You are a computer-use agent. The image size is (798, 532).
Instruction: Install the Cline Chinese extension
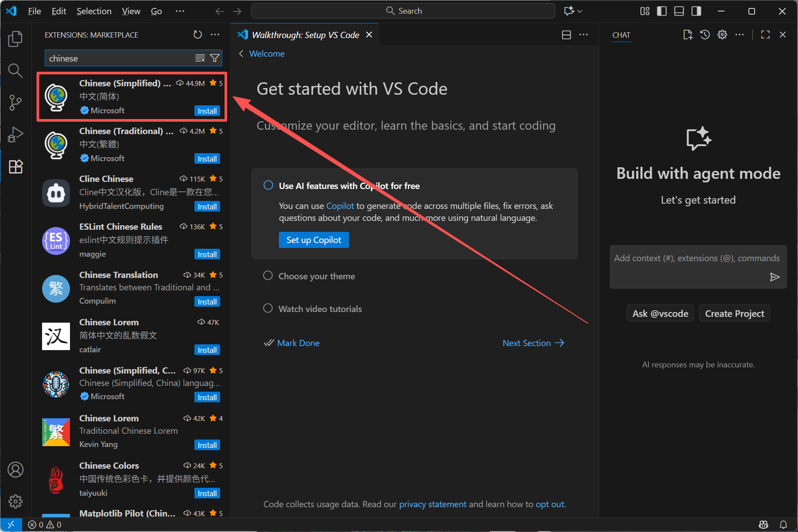pyautogui.click(x=207, y=206)
